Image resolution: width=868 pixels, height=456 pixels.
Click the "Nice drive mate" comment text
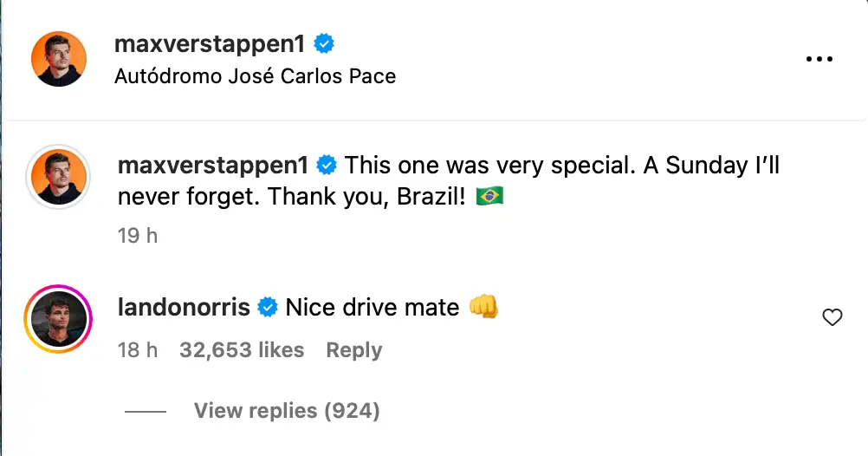pyautogui.click(x=372, y=307)
